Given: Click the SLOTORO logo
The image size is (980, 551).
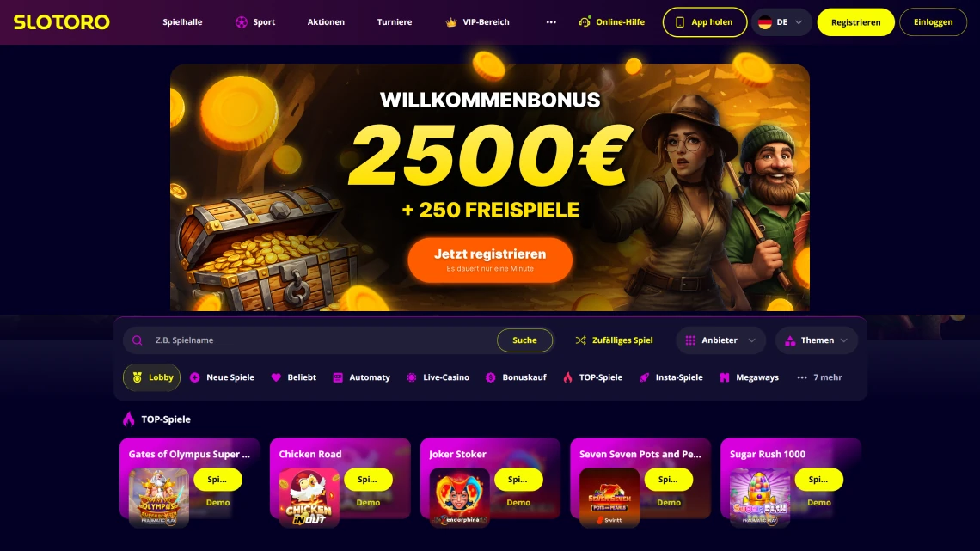Looking at the screenshot, I should click(x=61, y=21).
